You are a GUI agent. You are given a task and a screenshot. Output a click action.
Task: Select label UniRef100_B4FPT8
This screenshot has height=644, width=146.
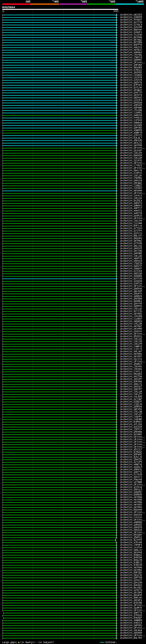(131, 45)
